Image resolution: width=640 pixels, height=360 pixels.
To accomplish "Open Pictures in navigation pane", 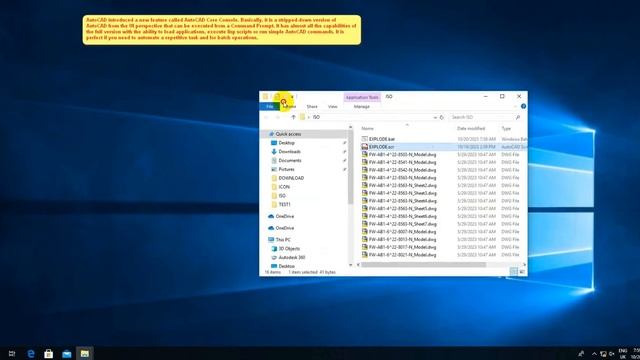I will pyautogui.click(x=286, y=169).
